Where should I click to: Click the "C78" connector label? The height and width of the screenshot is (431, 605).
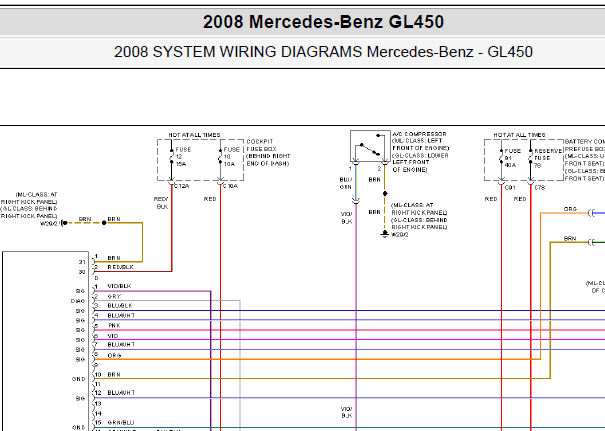[x=540, y=188]
